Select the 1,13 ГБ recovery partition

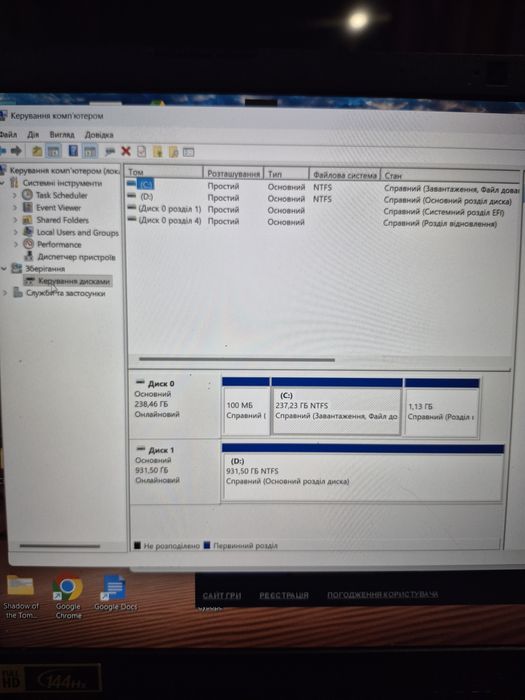pyautogui.click(x=442, y=407)
